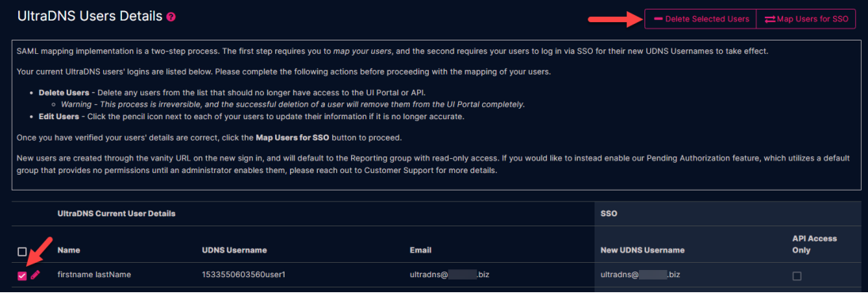
Task: Click the SSO section header
Action: pyautogui.click(x=609, y=214)
